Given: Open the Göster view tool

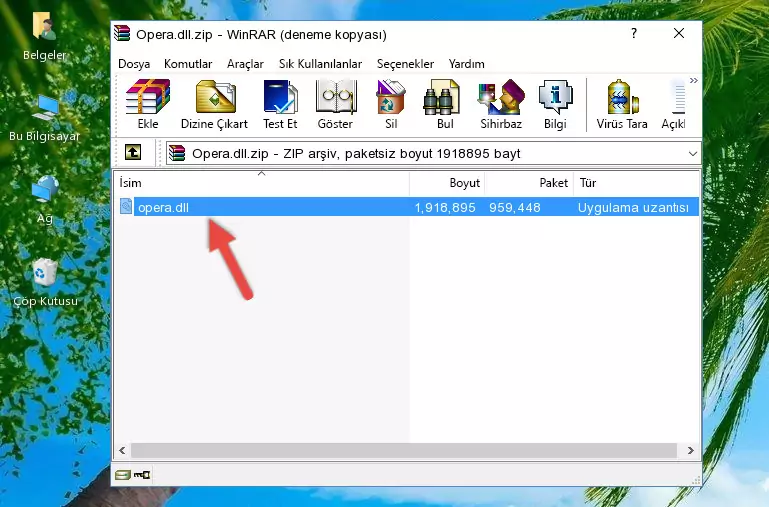Looking at the screenshot, I should [x=335, y=104].
